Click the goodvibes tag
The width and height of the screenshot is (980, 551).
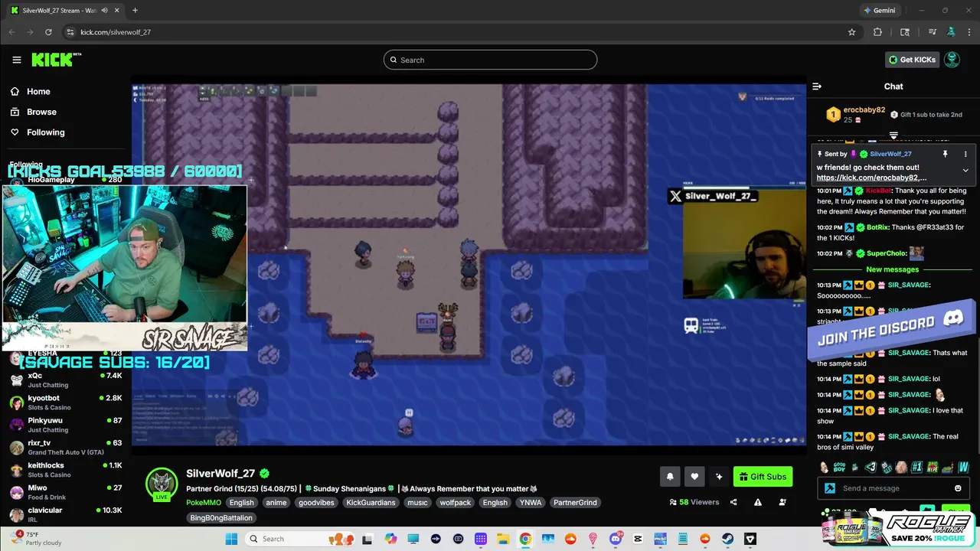pos(316,503)
